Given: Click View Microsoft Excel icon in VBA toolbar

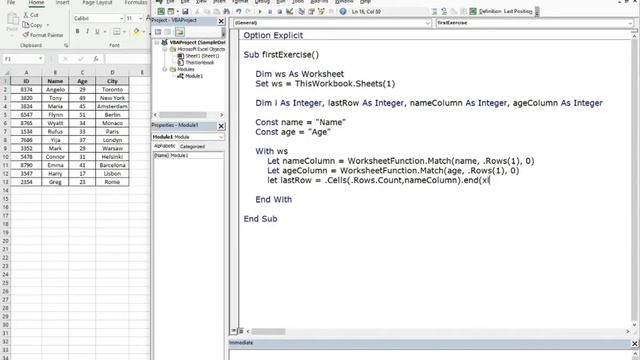Looking at the screenshot, I should [161, 11].
